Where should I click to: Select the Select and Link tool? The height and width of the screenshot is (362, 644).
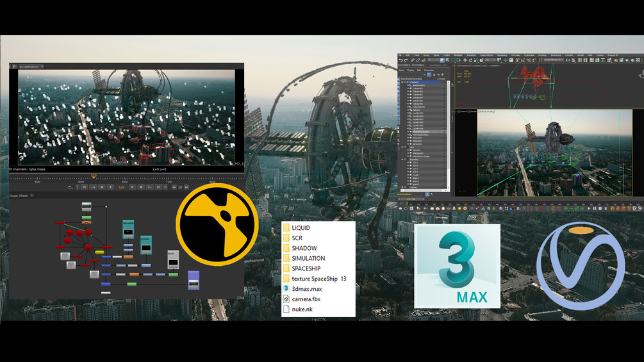point(413,60)
